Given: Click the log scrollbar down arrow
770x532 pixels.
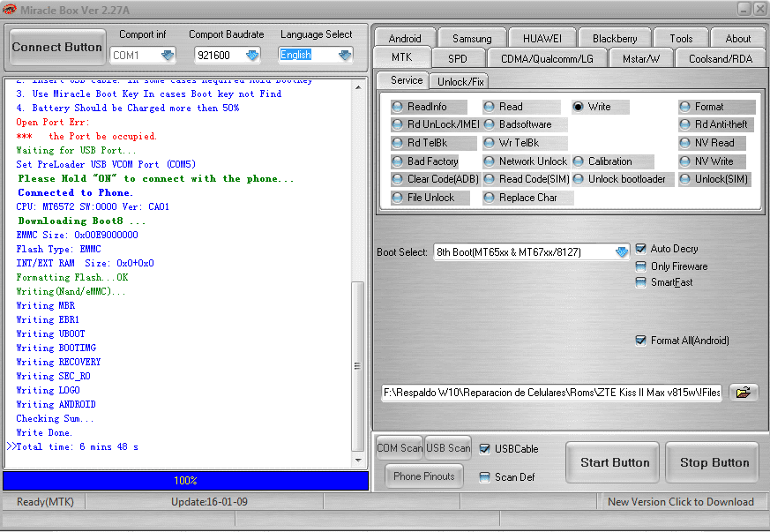Looking at the screenshot, I should (358, 461).
